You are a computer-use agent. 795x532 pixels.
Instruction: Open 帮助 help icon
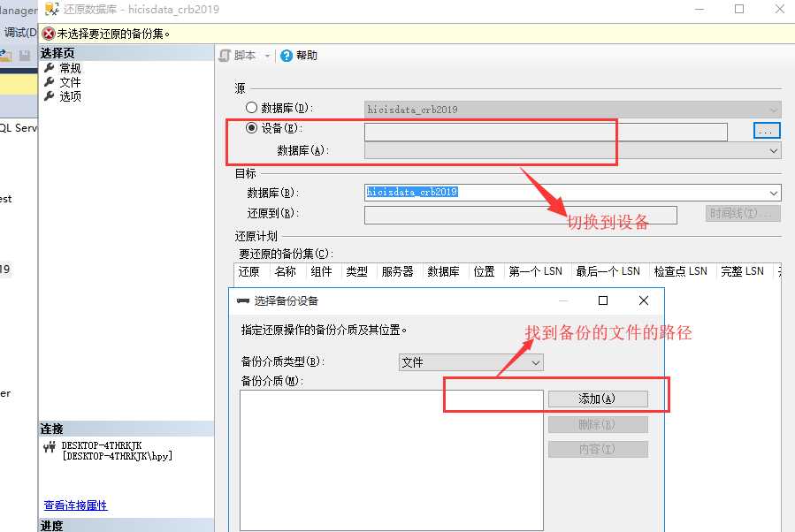point(287,55)
